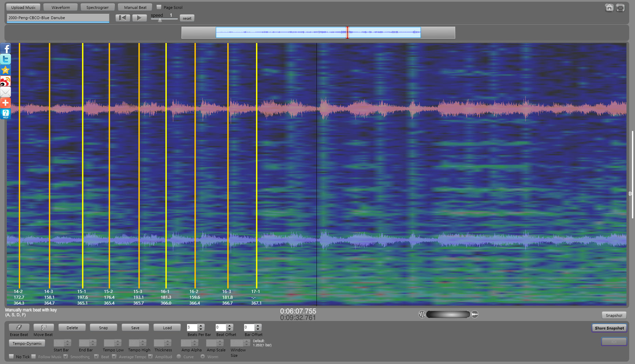Viewport: 635px width, 364px height.
Task: Select beat marker line labeled 16-2
Action: pyautogui.click(x=195, y=166)
